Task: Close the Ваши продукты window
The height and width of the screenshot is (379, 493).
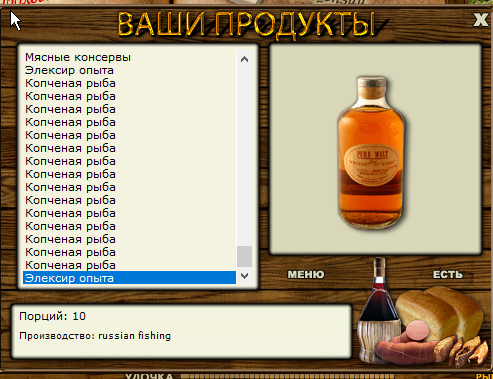Action: coord(480,20)
